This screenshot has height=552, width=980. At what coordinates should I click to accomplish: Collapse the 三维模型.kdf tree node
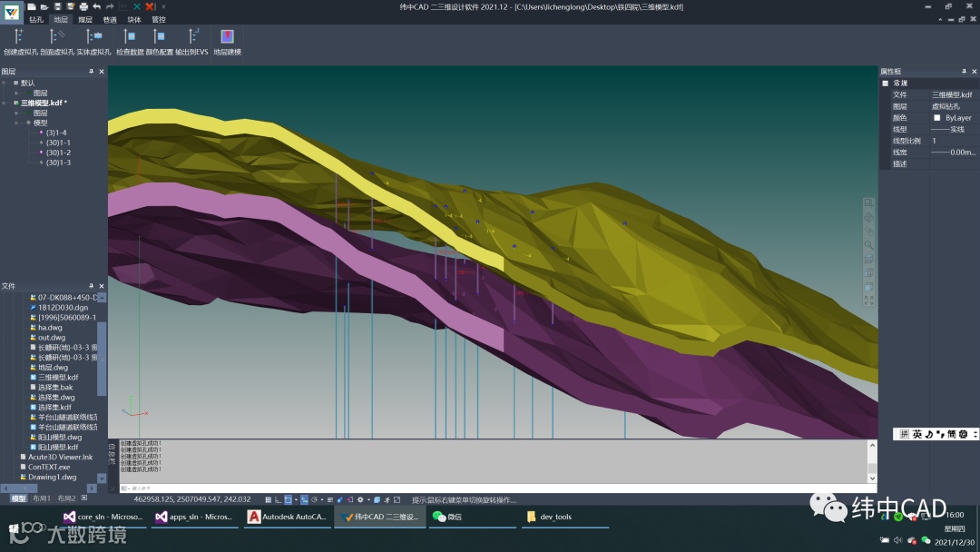point(5,103)
